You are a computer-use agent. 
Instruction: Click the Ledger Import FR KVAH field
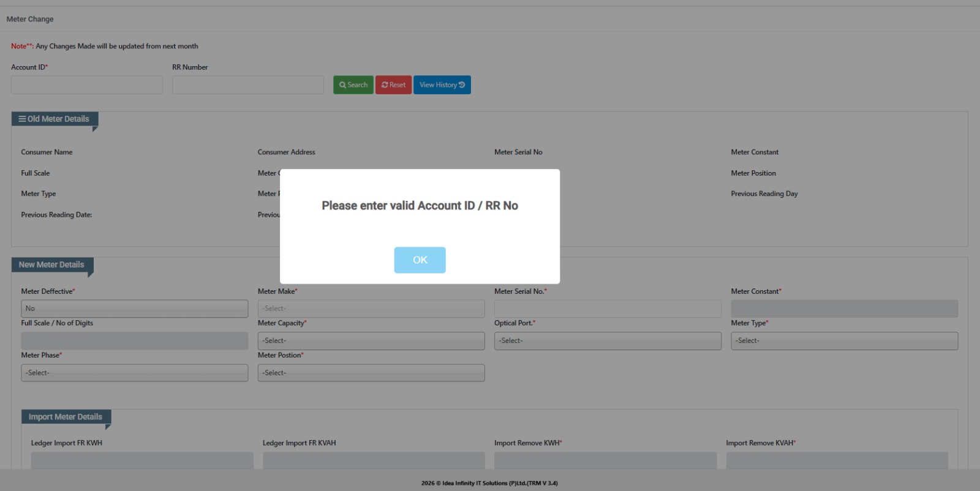pos(374,460)
